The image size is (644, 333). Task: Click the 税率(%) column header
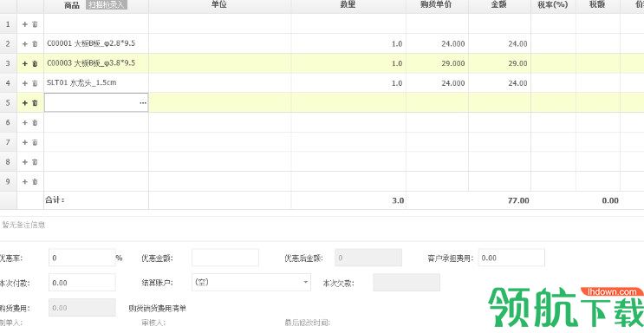click(x=553, y=4)
